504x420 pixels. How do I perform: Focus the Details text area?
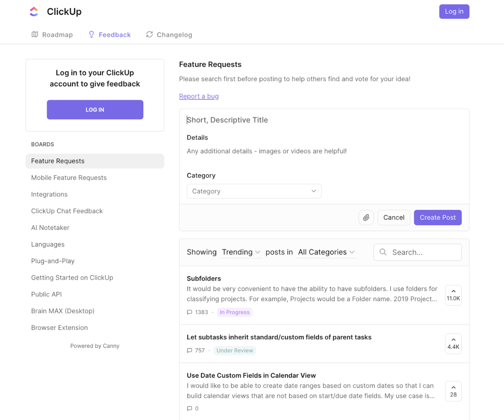click(324, 151)
